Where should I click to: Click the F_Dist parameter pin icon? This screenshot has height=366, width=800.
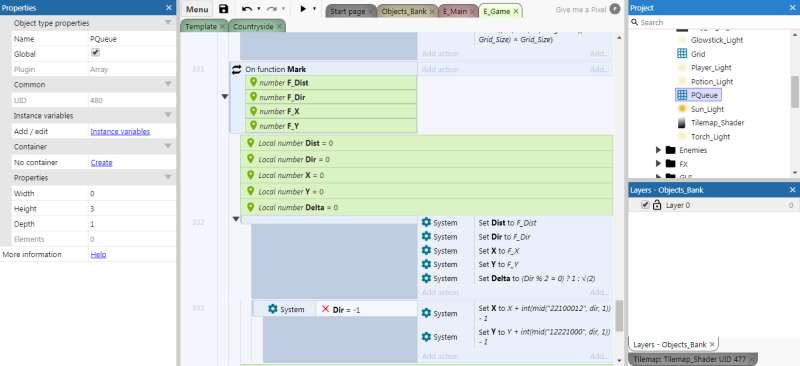coord(253,82)
